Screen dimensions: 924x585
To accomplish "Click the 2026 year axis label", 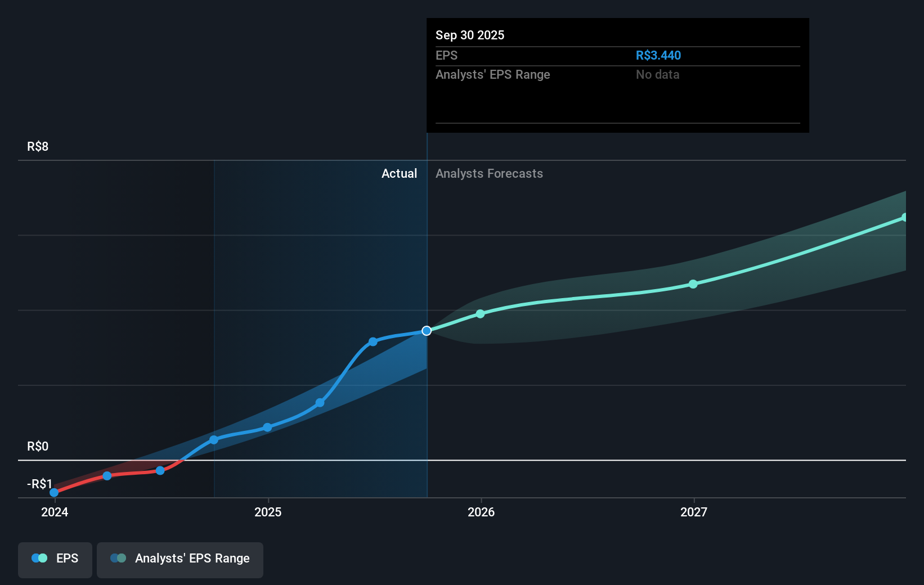I will (481, 512).
